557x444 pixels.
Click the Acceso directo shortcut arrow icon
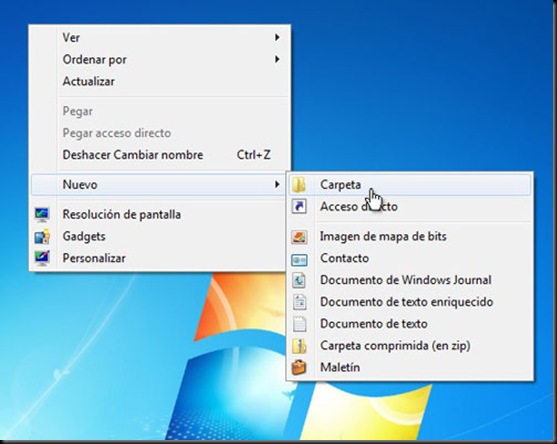point(299,206)
